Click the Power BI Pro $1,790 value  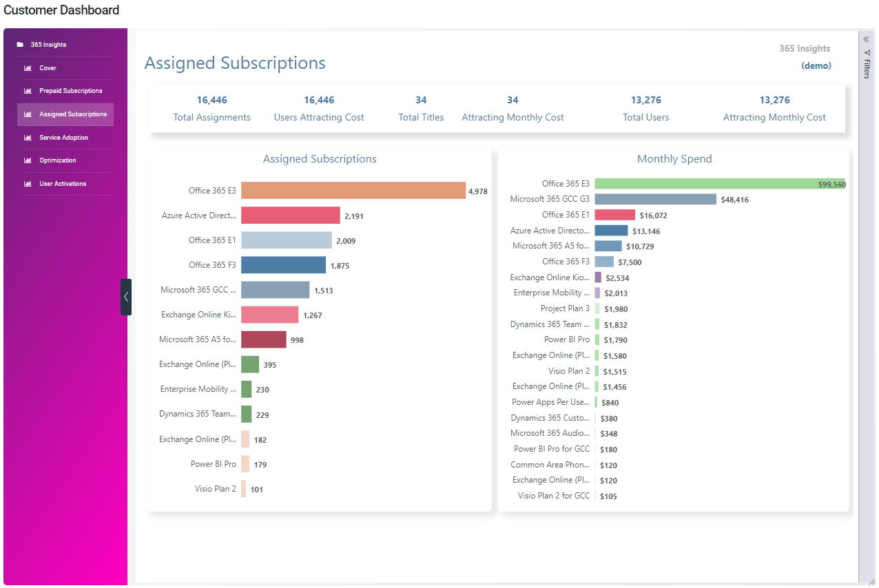615,340
